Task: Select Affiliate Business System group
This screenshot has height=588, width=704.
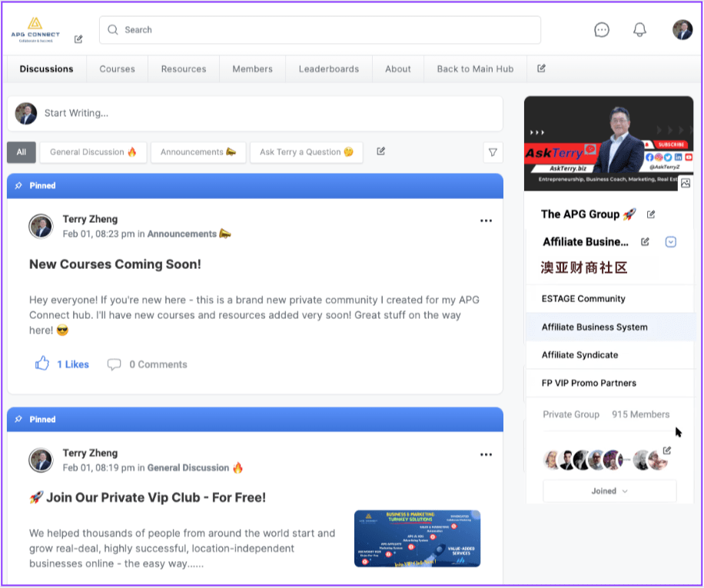Action: (x=609, y=327)
